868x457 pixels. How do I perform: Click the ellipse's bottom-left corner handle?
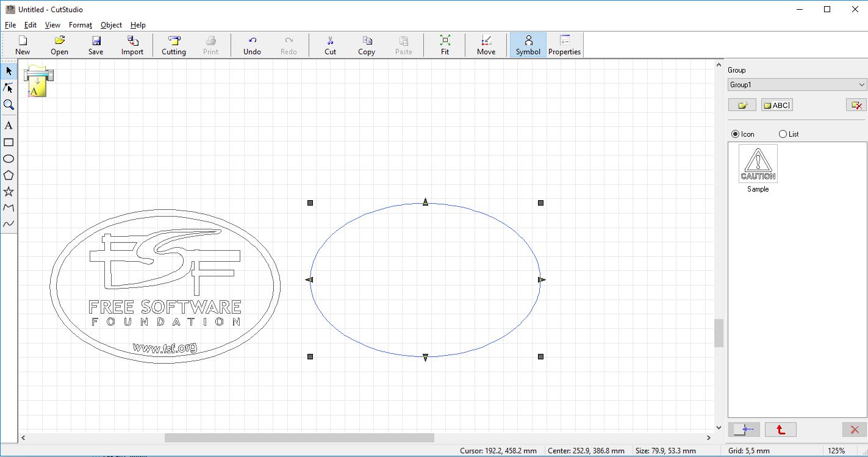coord(310,356)
